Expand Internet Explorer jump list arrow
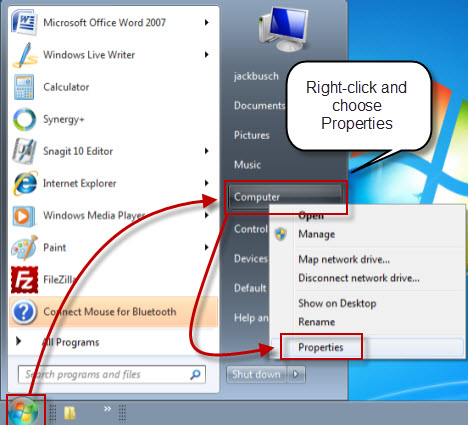Image resolution: width=468 pixels, height=425 pixels. pos(207,183)
